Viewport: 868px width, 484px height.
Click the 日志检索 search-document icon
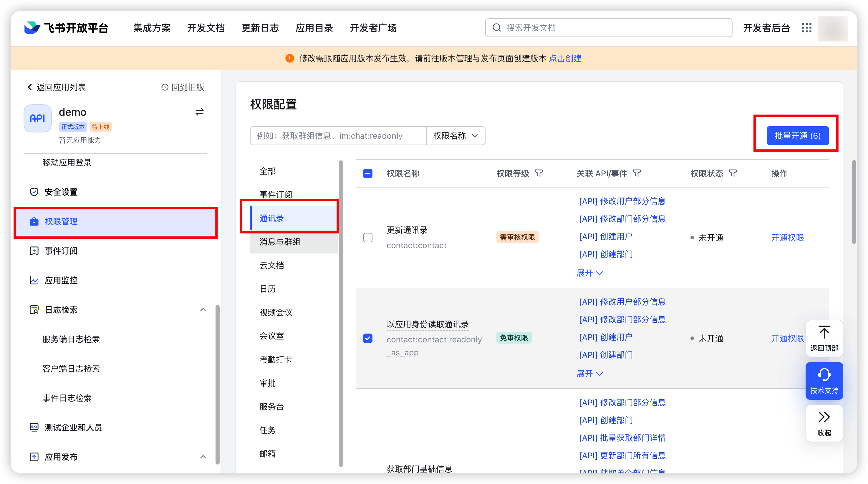point(34,309)
